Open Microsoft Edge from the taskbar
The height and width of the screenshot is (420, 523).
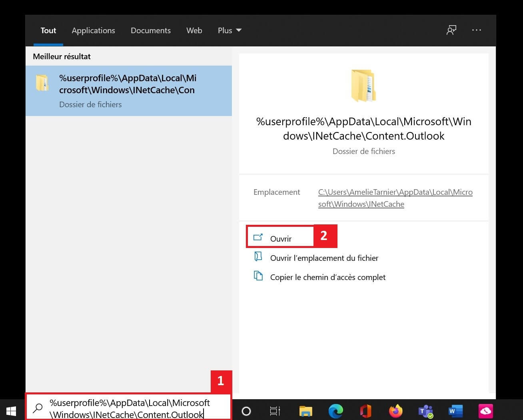[335, 411]
